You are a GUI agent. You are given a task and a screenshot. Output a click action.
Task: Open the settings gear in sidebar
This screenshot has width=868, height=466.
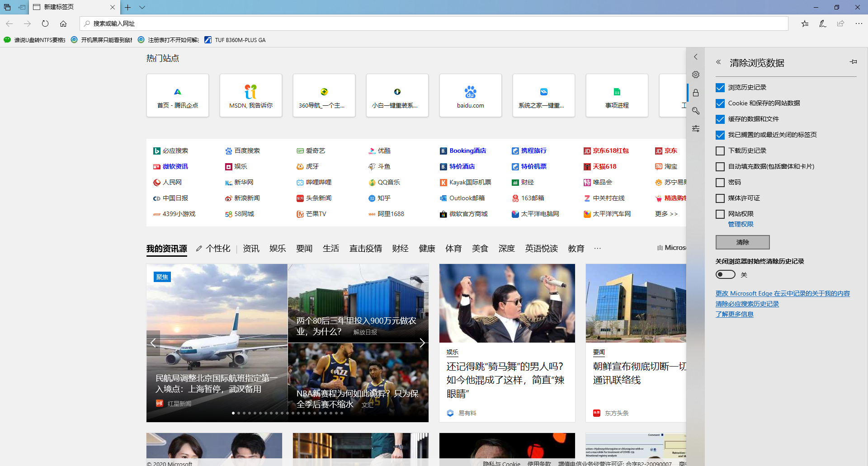point(696,75)
